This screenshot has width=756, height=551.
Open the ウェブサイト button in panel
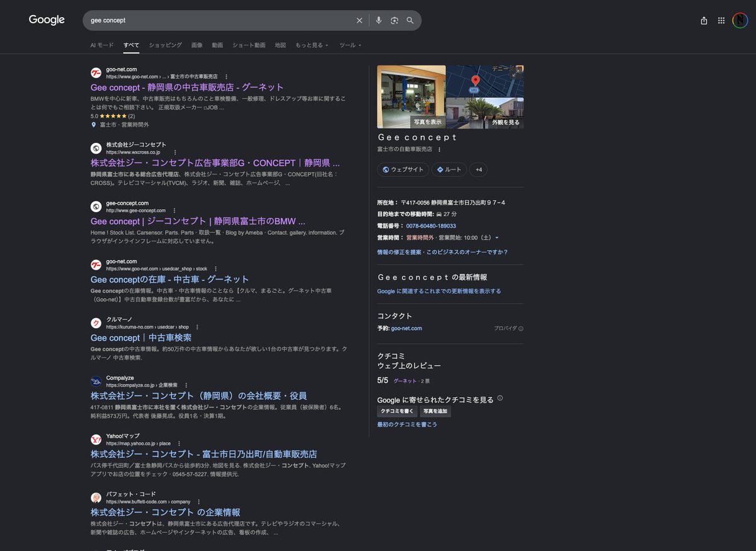pos(403,169)
